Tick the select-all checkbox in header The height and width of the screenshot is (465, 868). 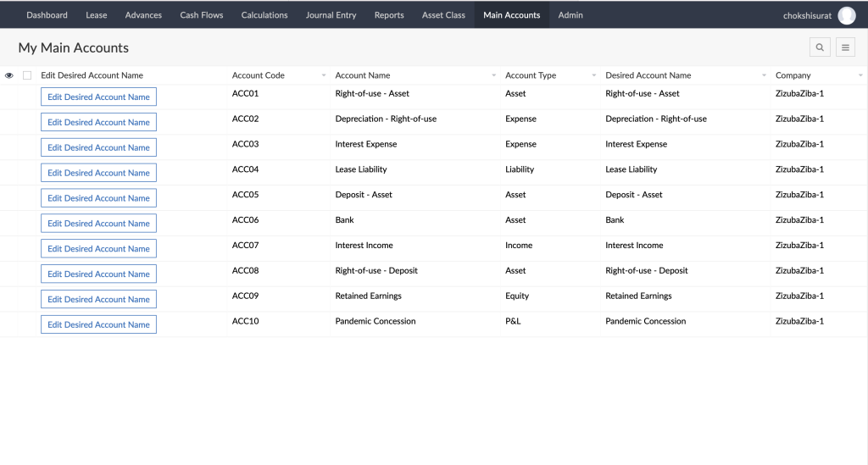(27, 75)
